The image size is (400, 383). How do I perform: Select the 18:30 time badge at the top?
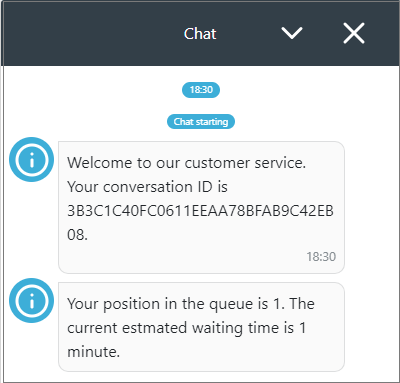point(201,90)
